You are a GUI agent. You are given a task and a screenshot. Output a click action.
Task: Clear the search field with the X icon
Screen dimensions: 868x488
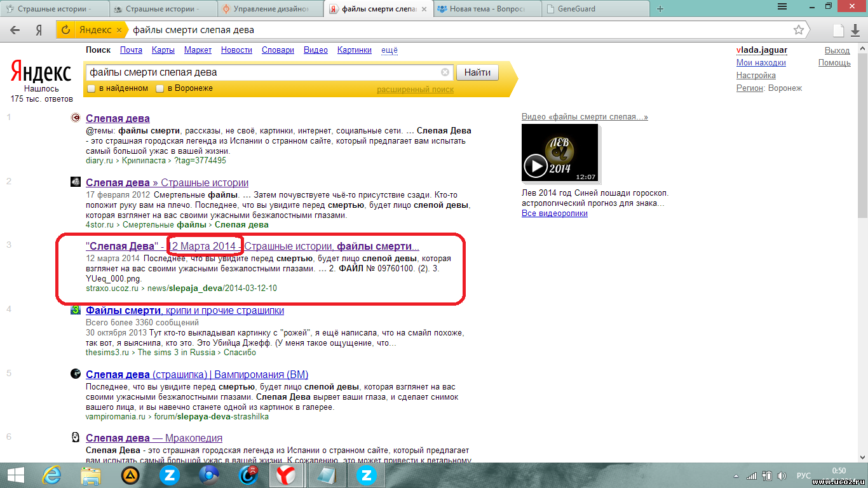pyautogui.click(x=445, y=72)
